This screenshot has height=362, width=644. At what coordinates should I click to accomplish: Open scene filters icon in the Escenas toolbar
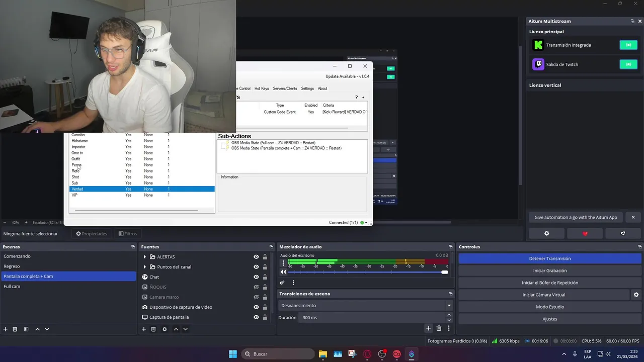click(x=26, y=329)
